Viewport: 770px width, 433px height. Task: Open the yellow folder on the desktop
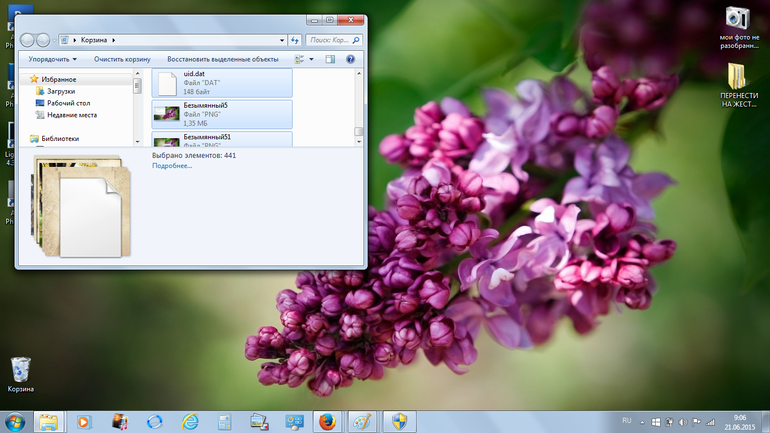coord(736,76)
